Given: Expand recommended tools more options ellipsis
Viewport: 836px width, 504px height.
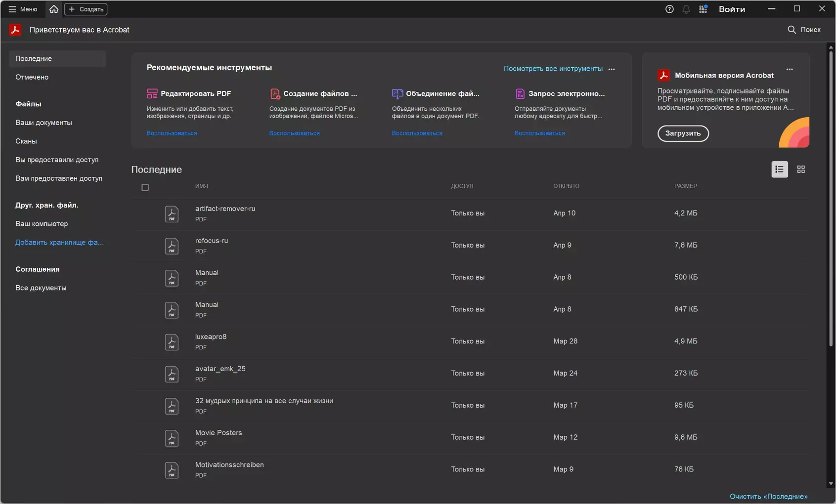Looking at the screenshot, I should [x=612, y=69].
